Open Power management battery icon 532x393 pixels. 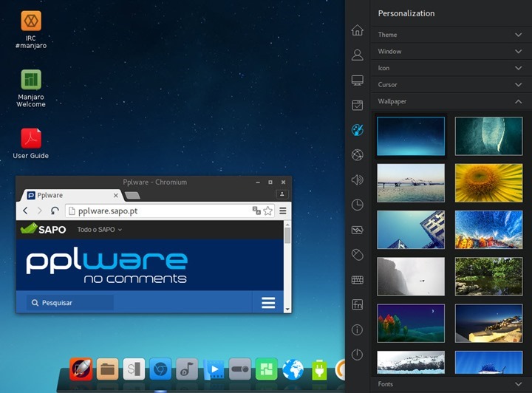[358, 230]
